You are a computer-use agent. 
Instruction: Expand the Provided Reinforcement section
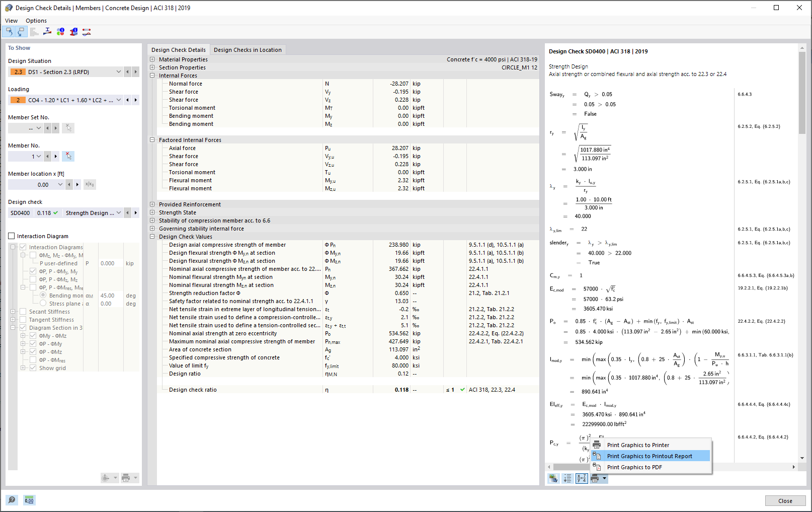coord(152,204)
